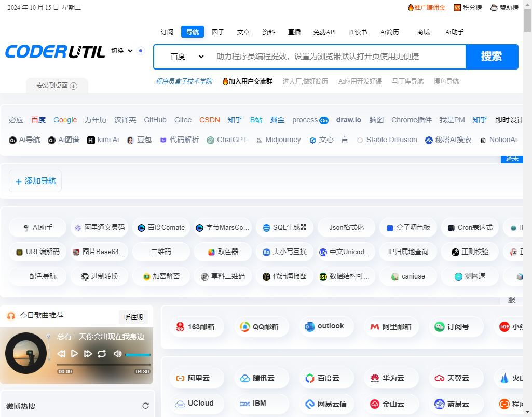Open the 赞助榜 link
Viewport: 532px width, 417px height.
click(504, 7)
